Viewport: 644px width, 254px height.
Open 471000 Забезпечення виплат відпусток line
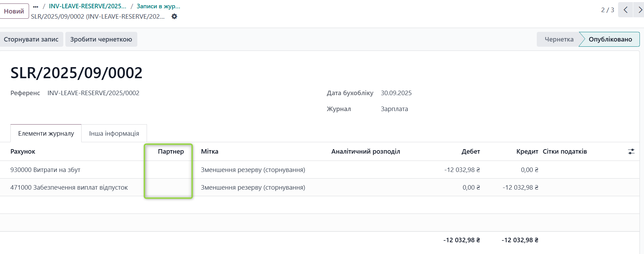pyautogui.click(x=69, y=188)
